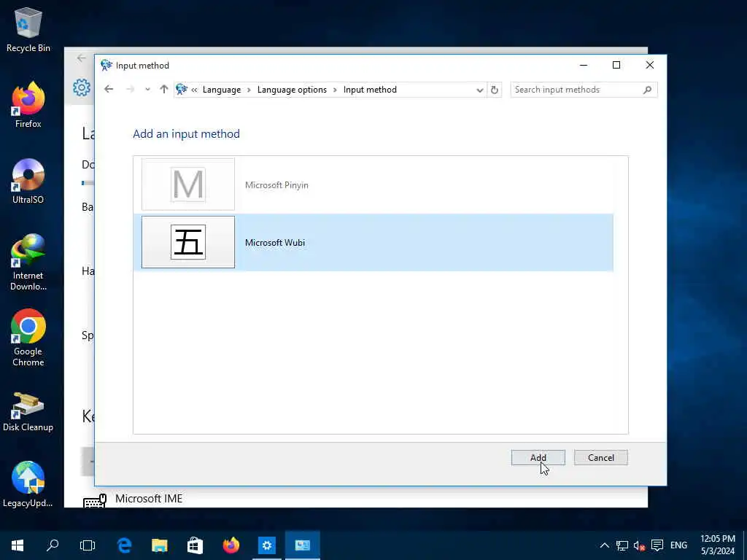Image resolution: width=747 pixels, height=560 pixels.
Task: Switch to Control Panel taskbar item
Action: click(x=303, y=545)
